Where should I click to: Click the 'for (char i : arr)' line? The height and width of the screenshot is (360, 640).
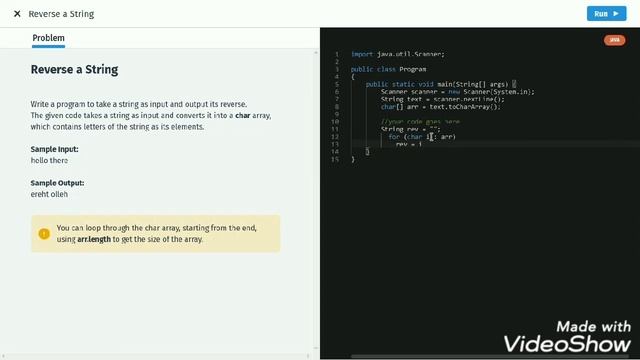(x=422, y=137)
